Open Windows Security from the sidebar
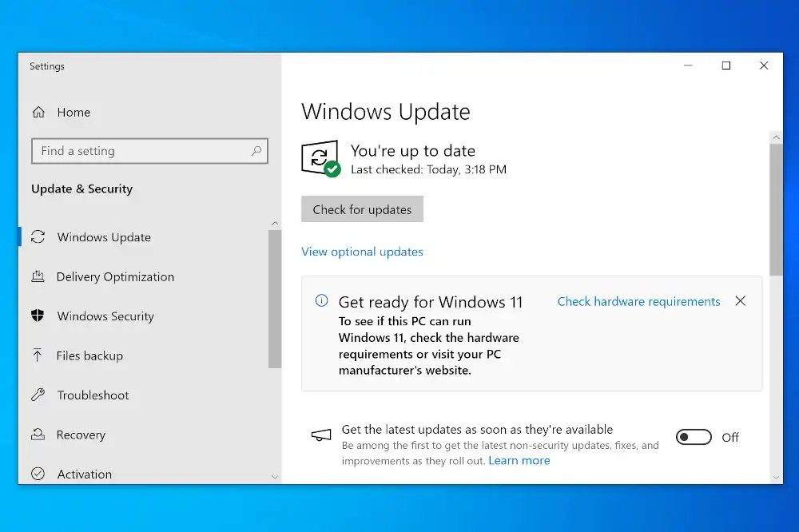Image resolution: width=799 pixels, height=532 pixels. (x=105, y=316)
